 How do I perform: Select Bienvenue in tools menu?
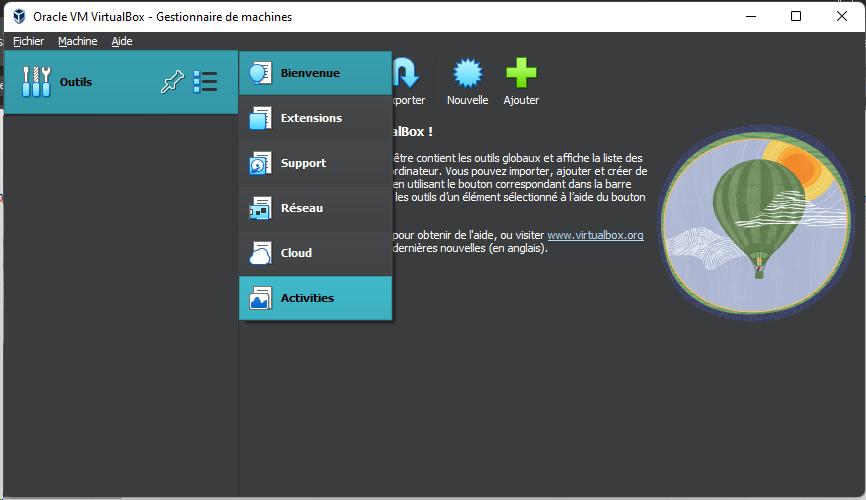click(x=315, y=73)
